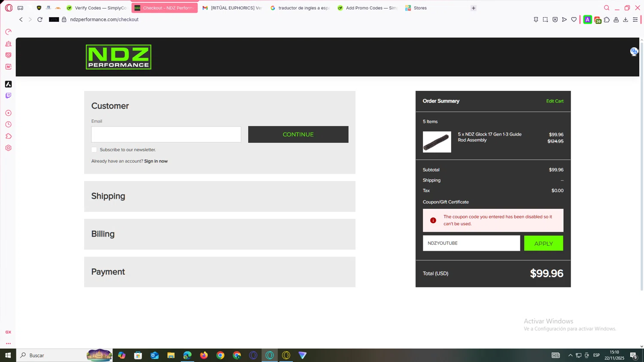
Task: Click the Sign in now link
Action: tap(156, 161)
